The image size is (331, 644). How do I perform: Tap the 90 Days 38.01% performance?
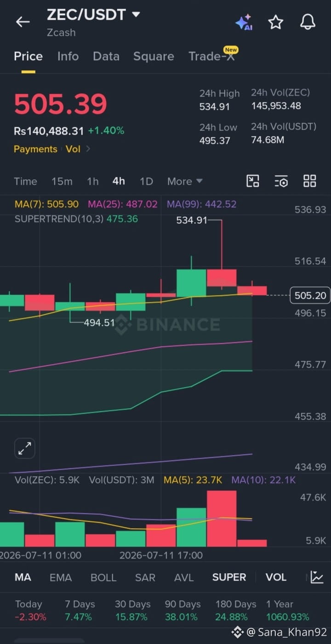point(183,610)
